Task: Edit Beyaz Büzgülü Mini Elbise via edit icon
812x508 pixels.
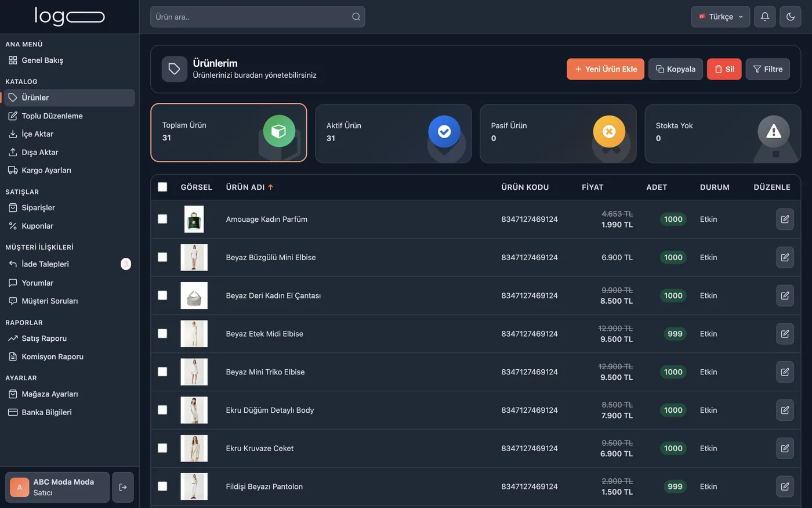Action: tap(785, 257)
